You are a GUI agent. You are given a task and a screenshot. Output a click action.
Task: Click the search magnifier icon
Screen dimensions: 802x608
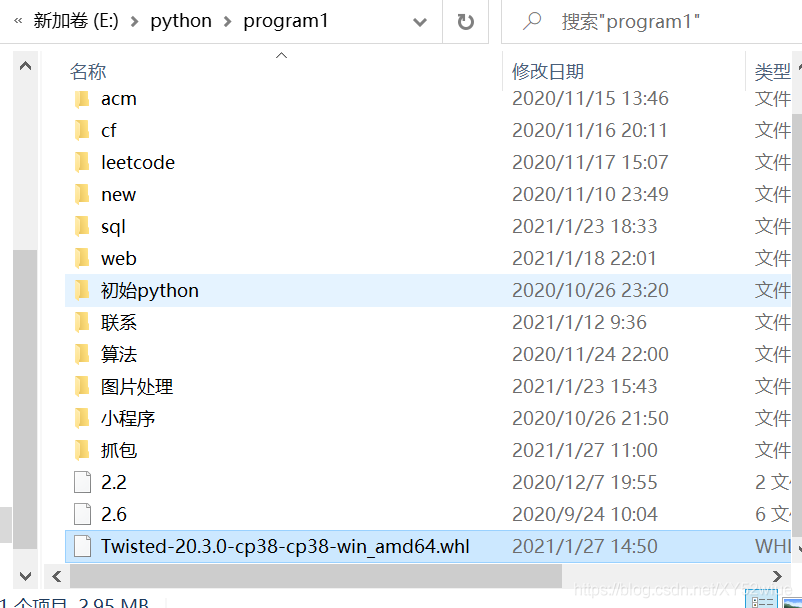tap(532, 21)
